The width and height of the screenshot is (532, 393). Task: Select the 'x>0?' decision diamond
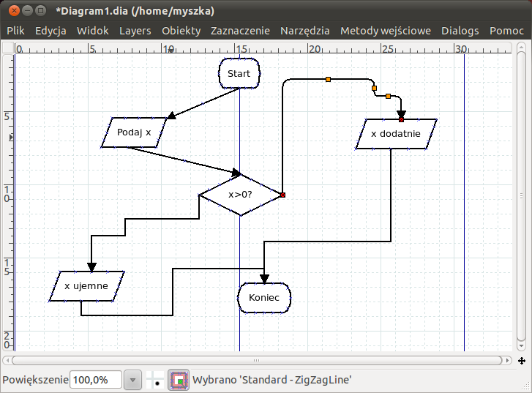(240, 195)
